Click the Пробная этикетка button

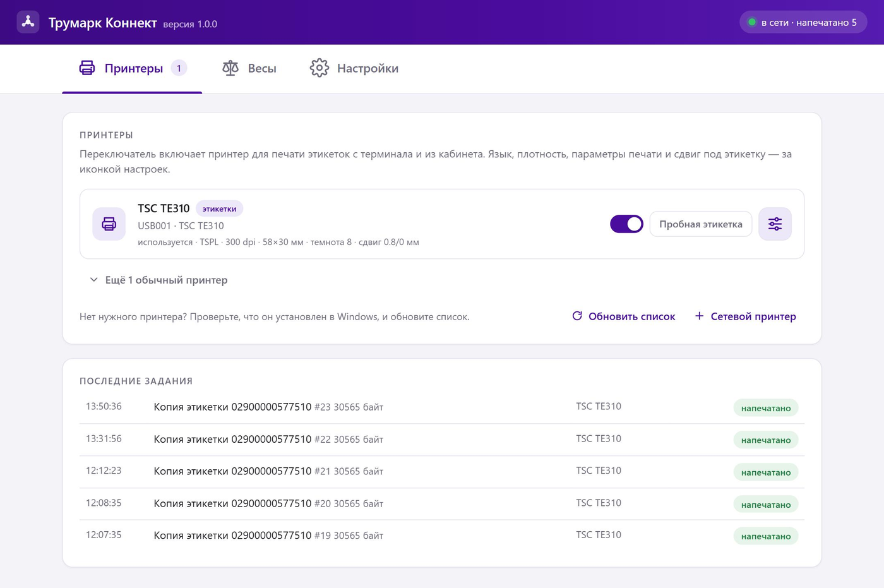pos(701,224)
